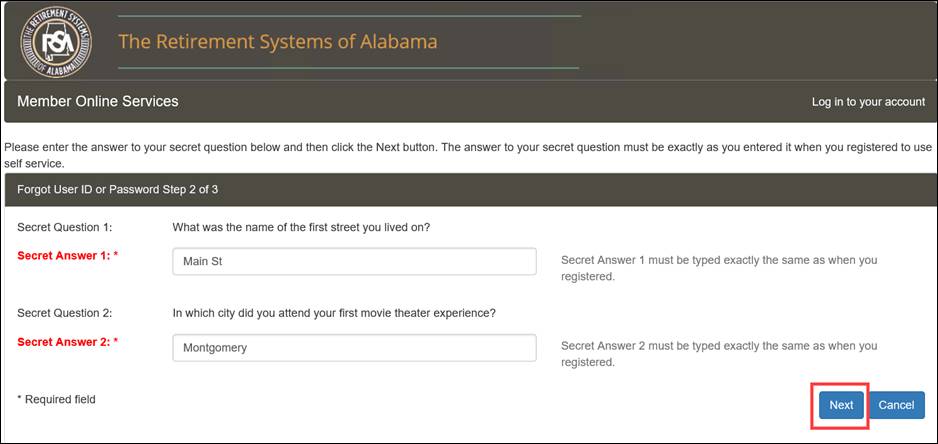Cancel the password recovery process
Viewport: 938px width, 444px height.
(x=896, y=405)
